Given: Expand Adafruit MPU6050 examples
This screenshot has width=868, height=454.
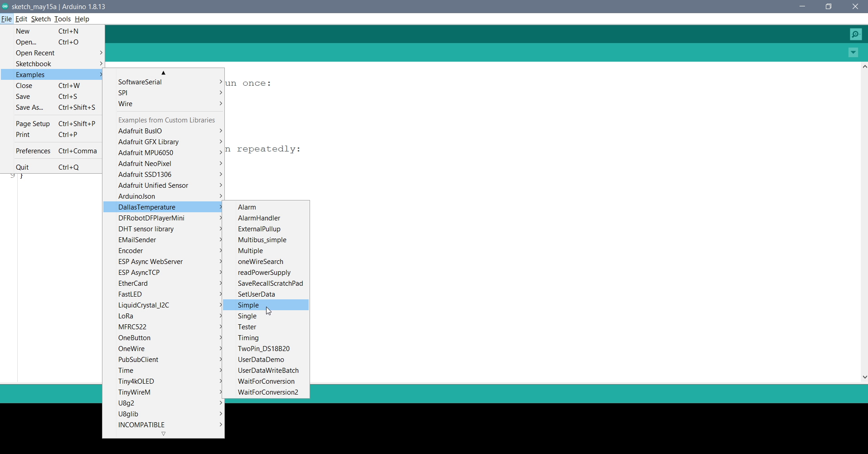Looking at the screenshot, I should [x=164, y=153].
